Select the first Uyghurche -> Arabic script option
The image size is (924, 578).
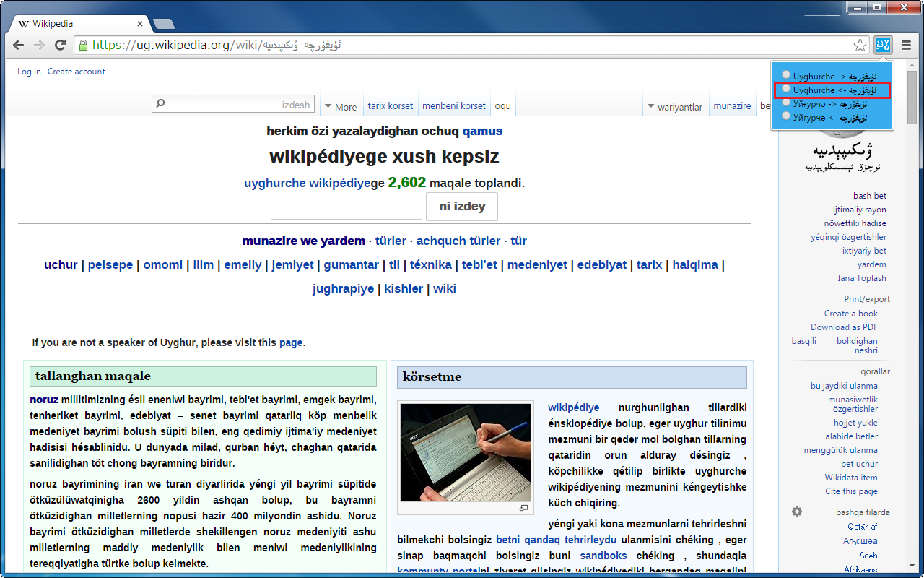coord(786,75)
